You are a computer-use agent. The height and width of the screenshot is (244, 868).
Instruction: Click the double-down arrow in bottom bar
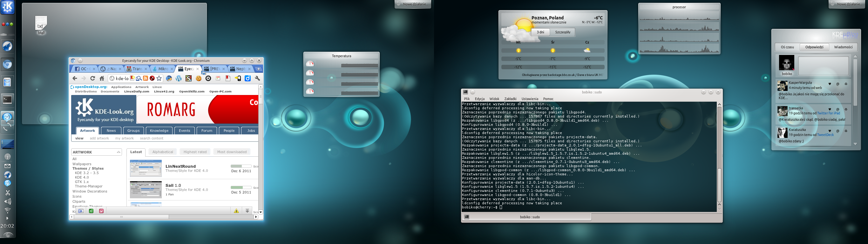(x=247, y=211)
